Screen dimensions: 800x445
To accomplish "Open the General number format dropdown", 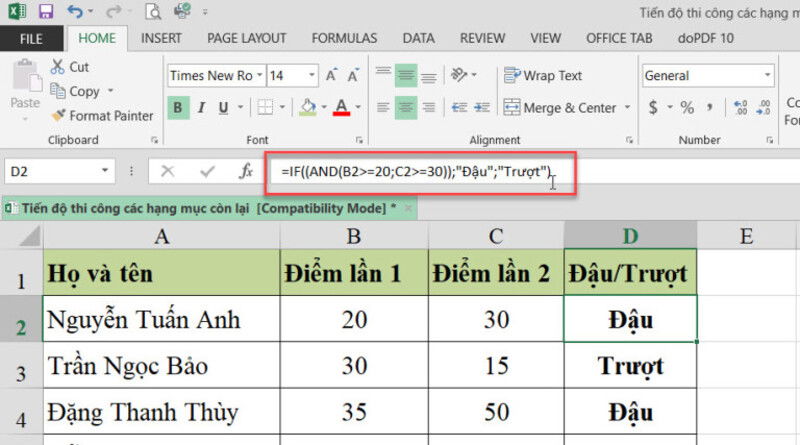I will 767,76.
